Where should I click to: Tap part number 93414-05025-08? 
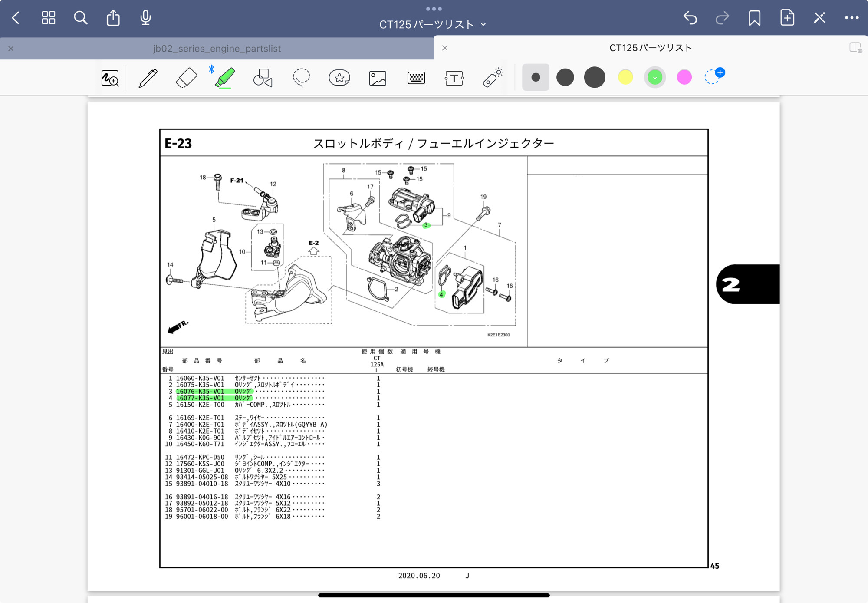[202, 477]
